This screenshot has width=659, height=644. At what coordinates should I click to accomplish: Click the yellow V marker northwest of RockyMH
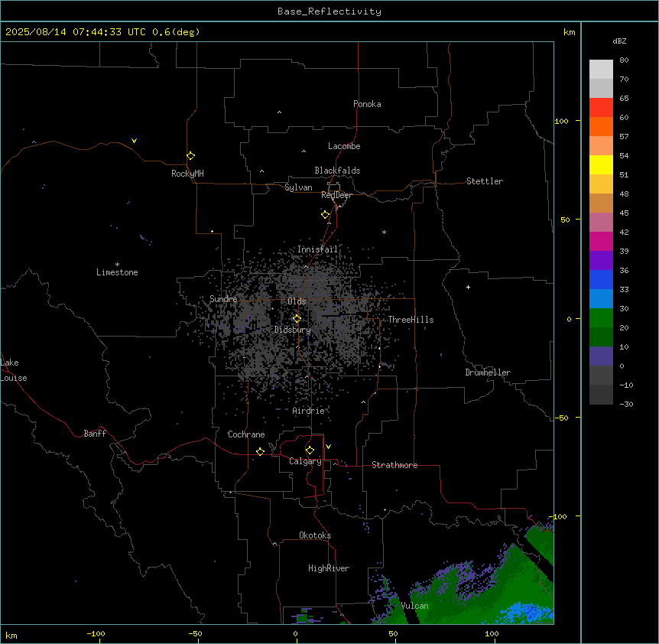coord(134,141)
